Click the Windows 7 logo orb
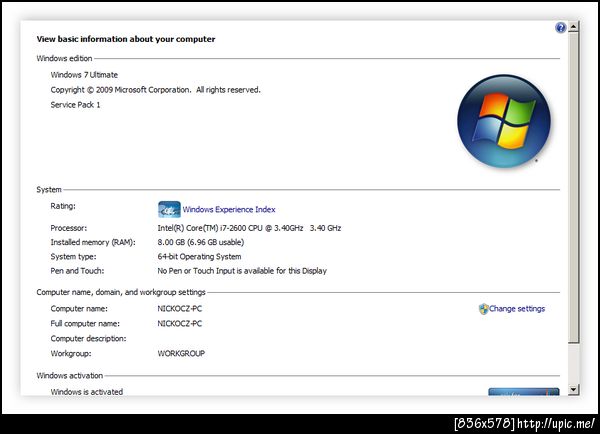 504,121
